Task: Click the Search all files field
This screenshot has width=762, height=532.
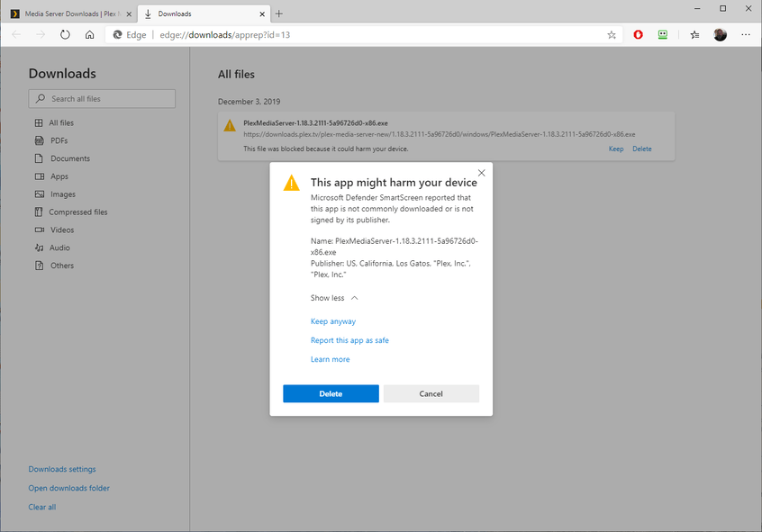Action: click(x=102, y=99)
